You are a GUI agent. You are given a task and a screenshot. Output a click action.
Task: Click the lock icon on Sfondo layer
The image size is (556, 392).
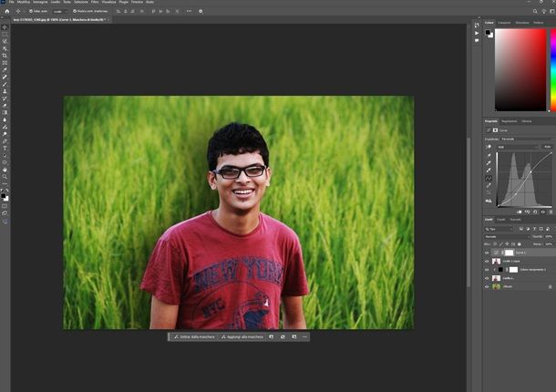click(x=551, y=286)
